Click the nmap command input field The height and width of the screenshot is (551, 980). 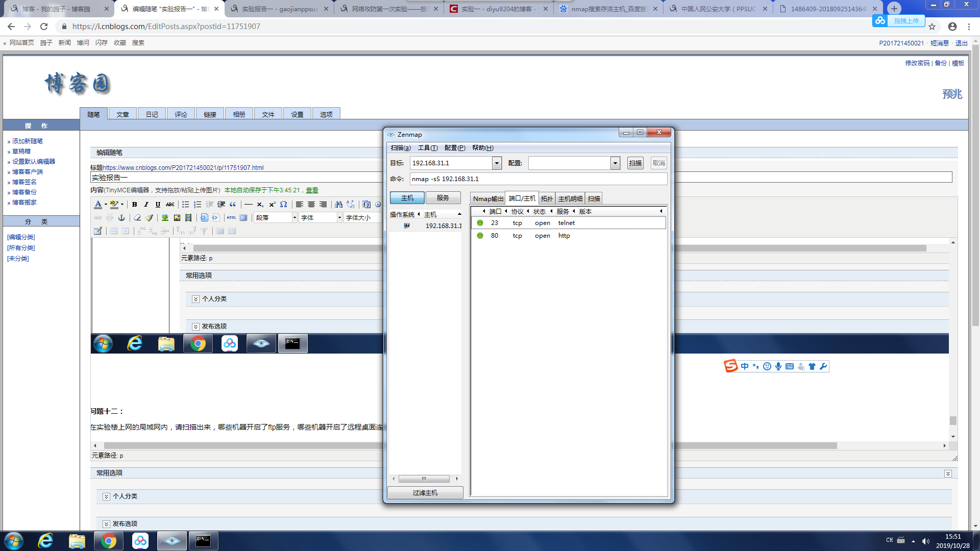(537, 179)
